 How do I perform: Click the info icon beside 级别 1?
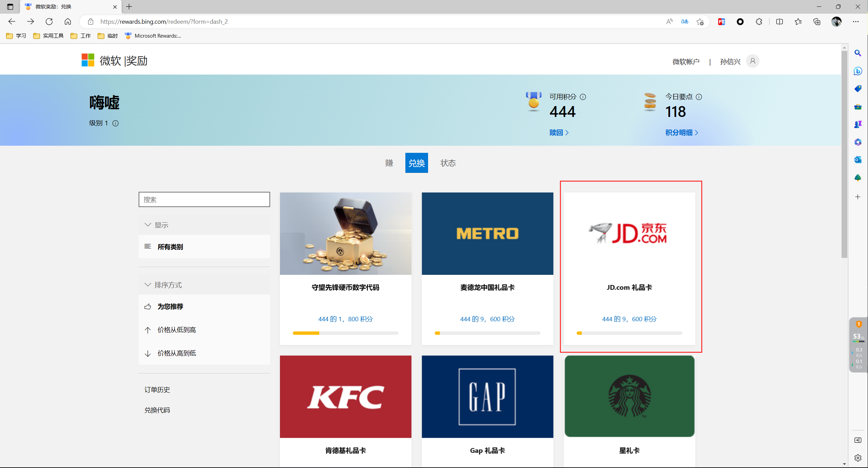click(x=116, y=123)
